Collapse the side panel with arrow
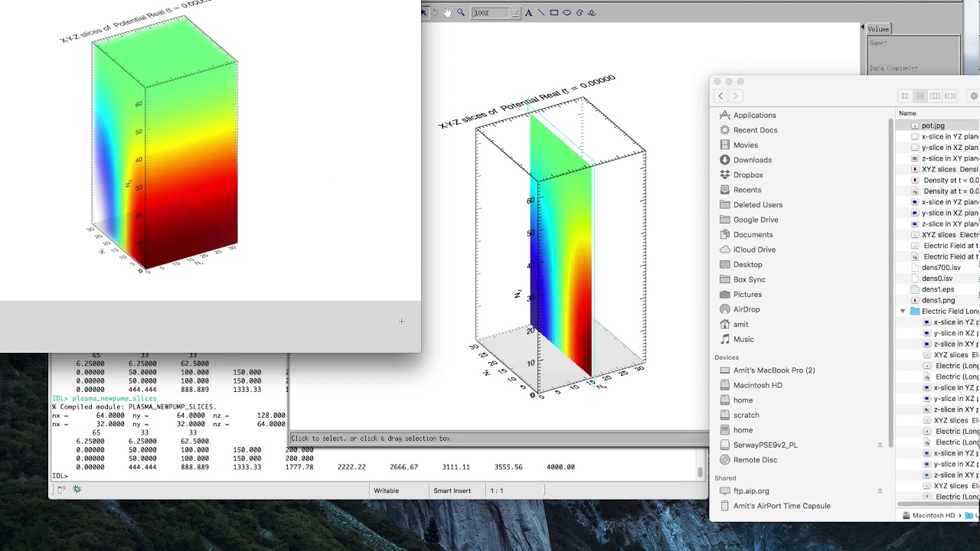The image size is (980, 551). click(x=863, y=28)
